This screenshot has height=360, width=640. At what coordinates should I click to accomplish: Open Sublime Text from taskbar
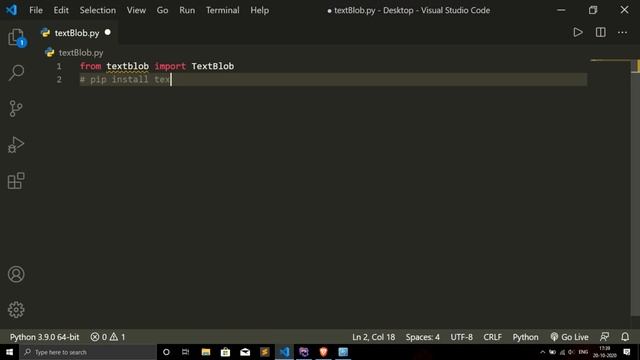pyautogui.click(x=264, y=352)
